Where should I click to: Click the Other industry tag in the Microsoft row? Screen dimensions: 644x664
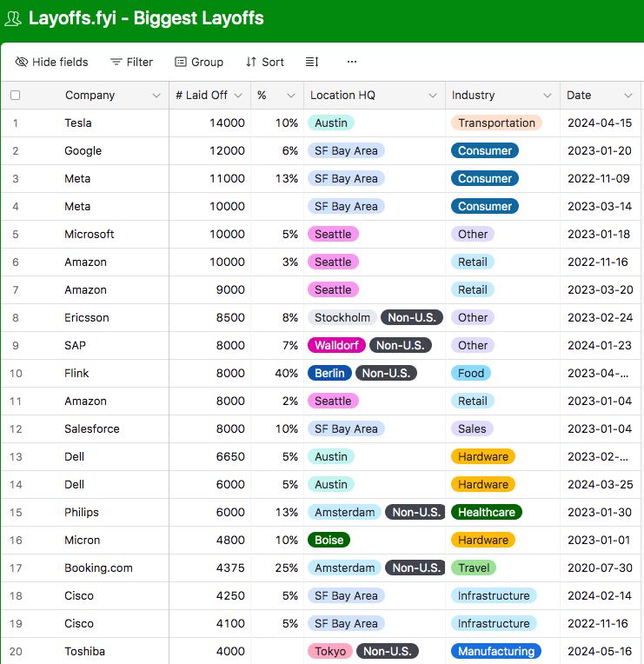[x=473, y=234]
